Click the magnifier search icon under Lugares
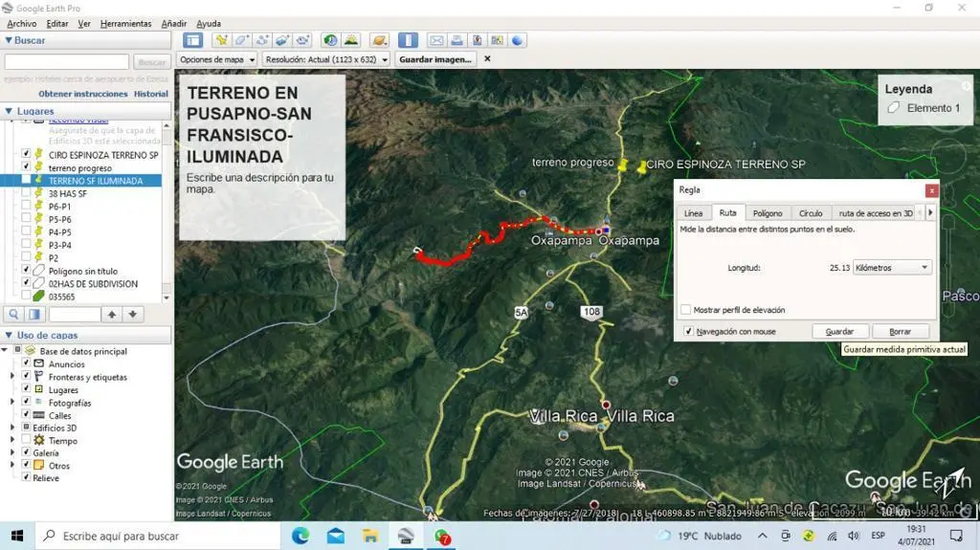The width and height of the screenshot is (980, 550). tap(13, 315)
